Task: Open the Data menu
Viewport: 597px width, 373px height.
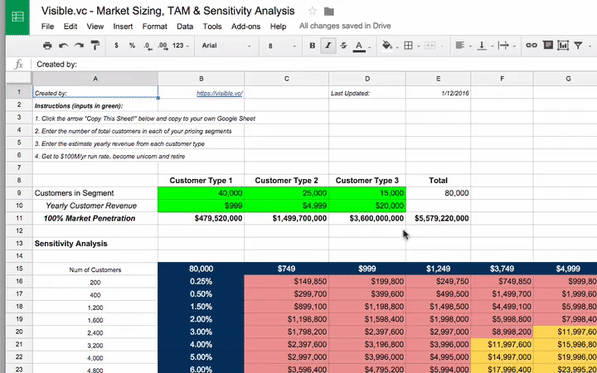Action: point(185,26)
